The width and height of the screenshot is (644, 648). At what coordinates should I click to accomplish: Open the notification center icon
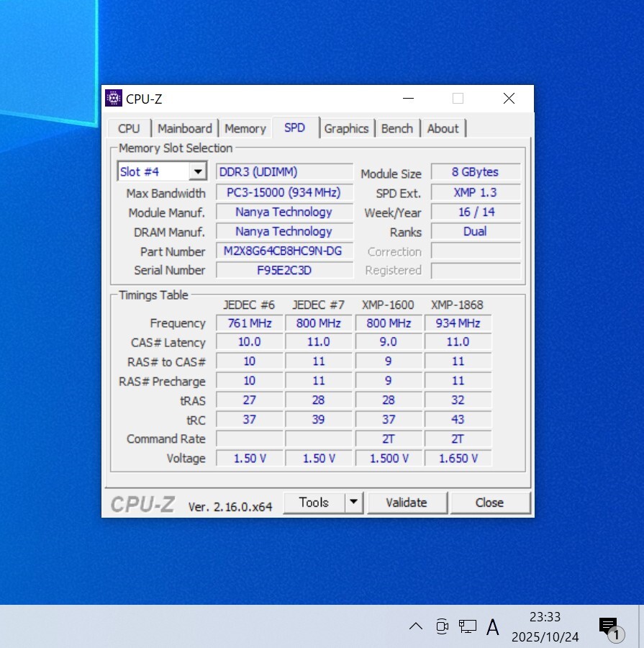pyautogui.click(x=609, y=626)
